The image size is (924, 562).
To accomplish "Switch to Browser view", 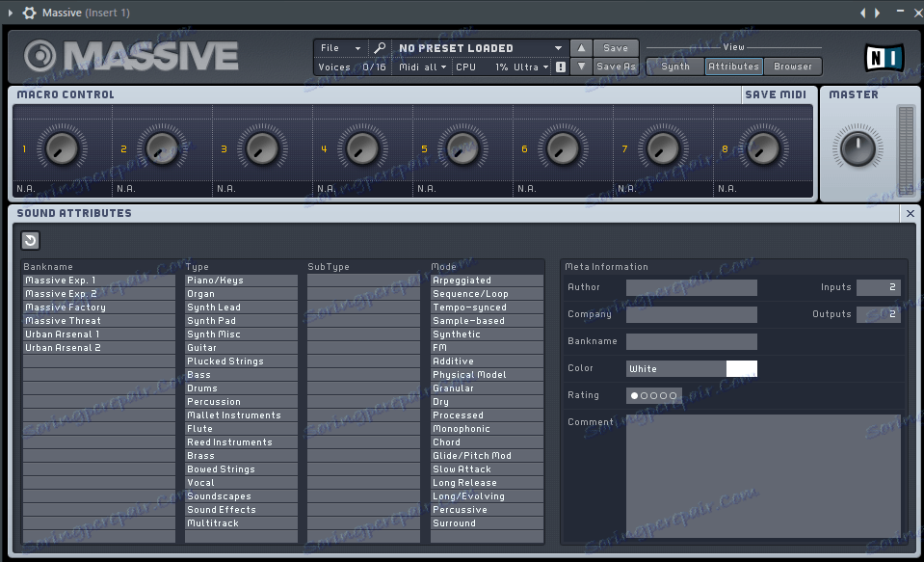I will coord(793,67).
